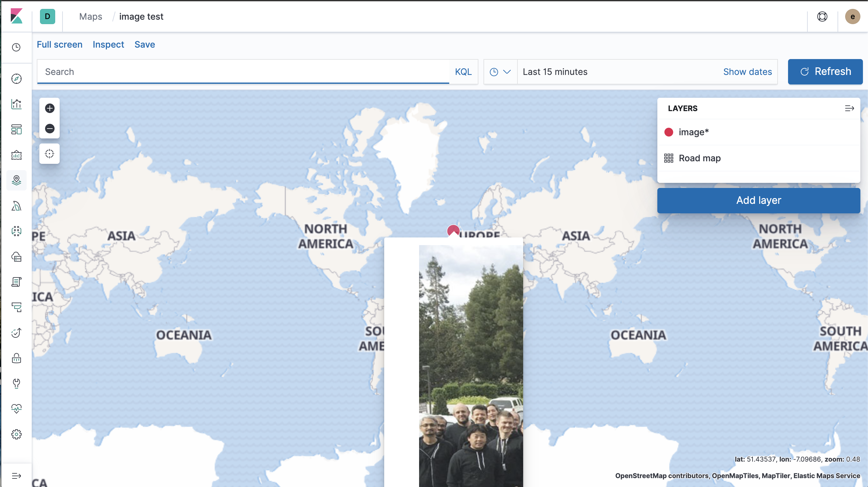Click Full screen in top menu
Viewport: 868px width, 487px height.
59,44
